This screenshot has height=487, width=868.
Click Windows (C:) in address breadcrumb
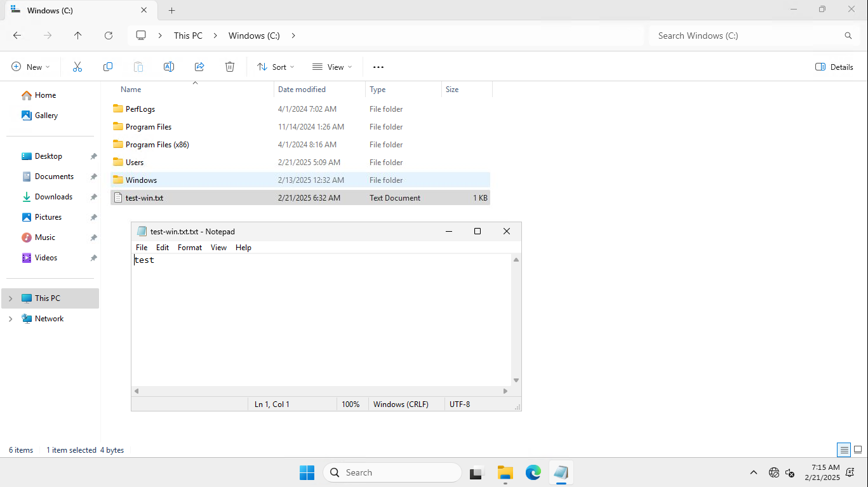point(254,36)
